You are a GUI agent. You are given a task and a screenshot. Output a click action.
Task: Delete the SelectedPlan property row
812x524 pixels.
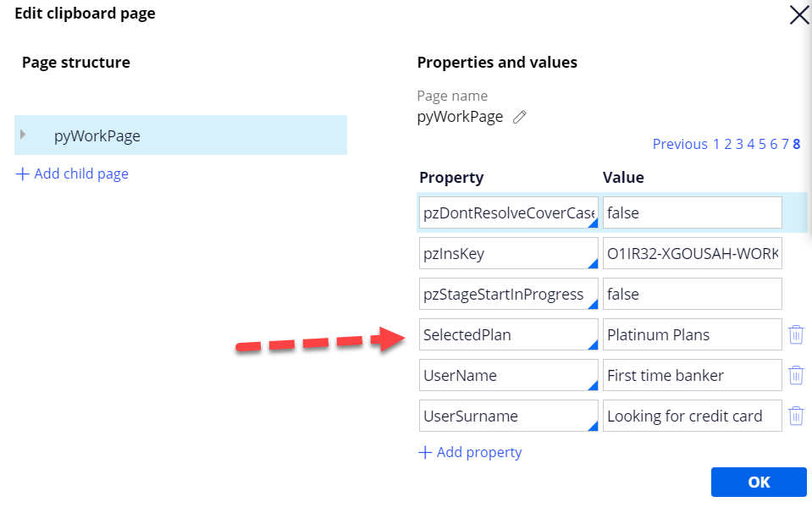pos(796,334)
